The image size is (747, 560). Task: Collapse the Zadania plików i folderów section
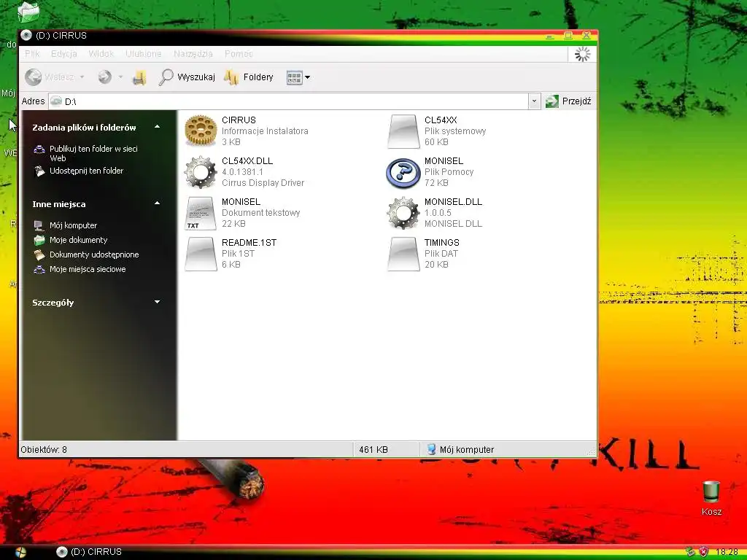(158, 127)
